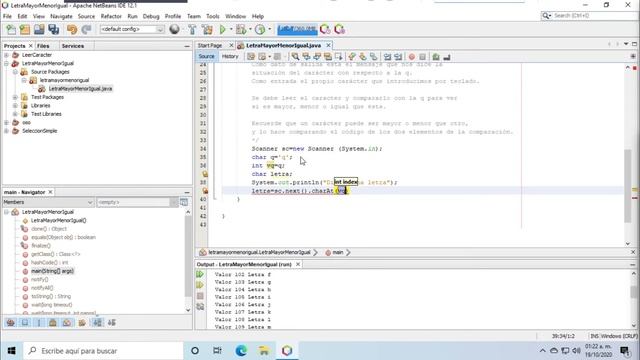Image resolution: width=640 pixels, height=360 pixels.
Task: Toggle Show Static Members filter in Navigator
Action: click(39, 322)
